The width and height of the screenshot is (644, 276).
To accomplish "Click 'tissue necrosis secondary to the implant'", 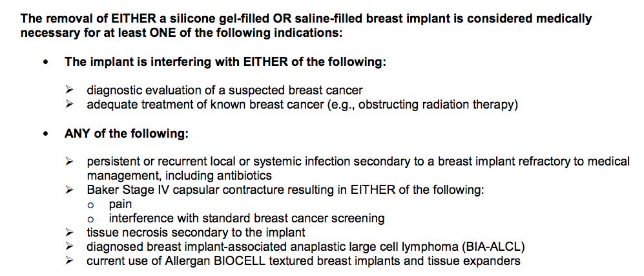I will [196, 233].
